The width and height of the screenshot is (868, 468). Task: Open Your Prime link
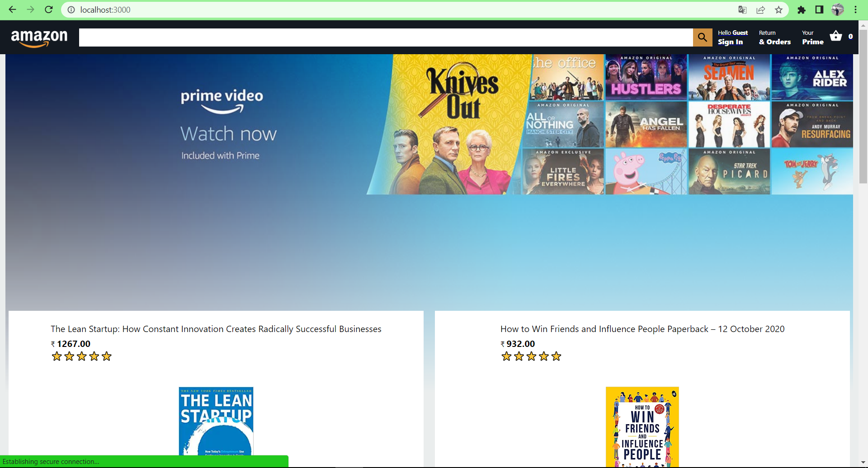tap(813, 37)
